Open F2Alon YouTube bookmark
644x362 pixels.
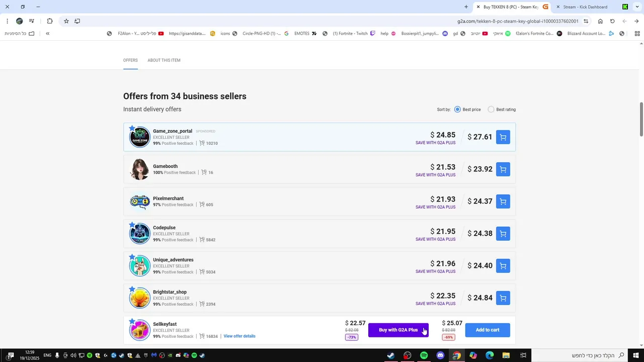pyautogui.click(x=140, y=34)
